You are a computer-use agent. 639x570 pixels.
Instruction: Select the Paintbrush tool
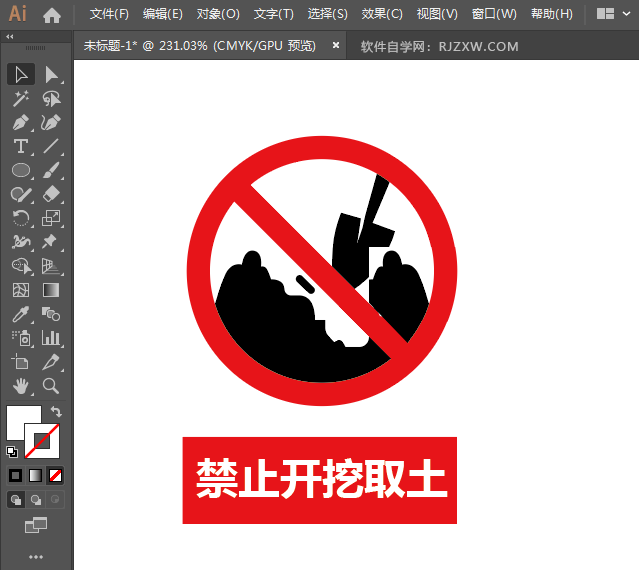coord(51,170)
